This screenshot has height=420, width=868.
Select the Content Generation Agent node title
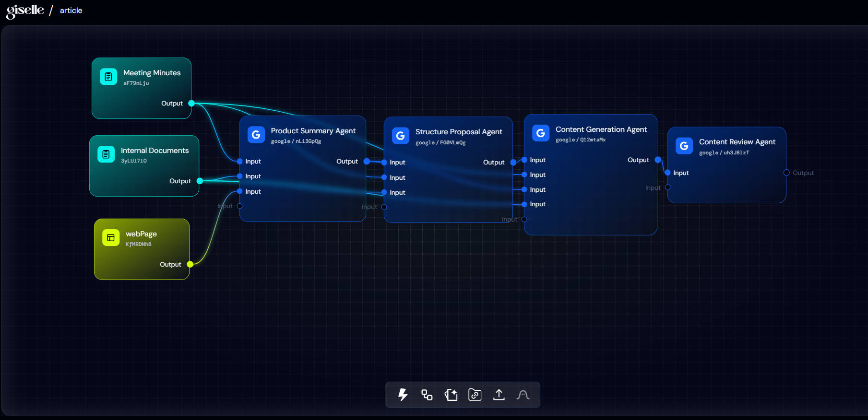click(601, 129)
